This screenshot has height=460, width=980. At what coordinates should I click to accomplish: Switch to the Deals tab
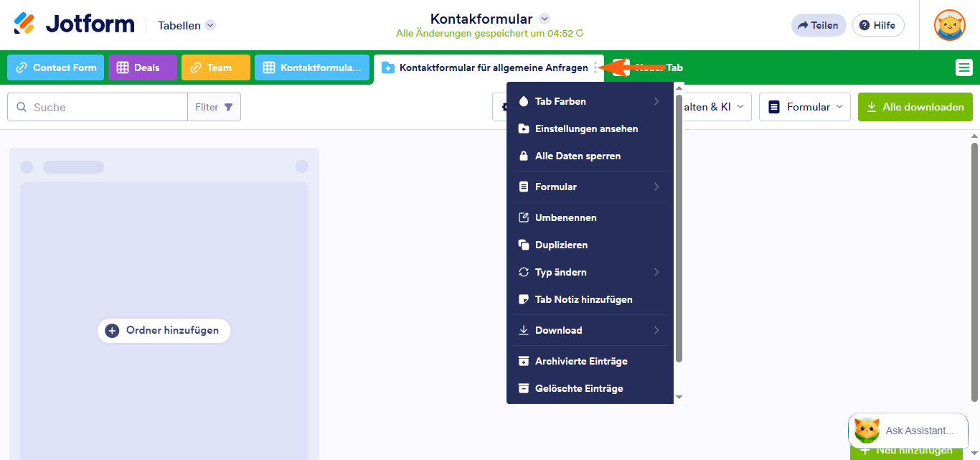[143, 67]
